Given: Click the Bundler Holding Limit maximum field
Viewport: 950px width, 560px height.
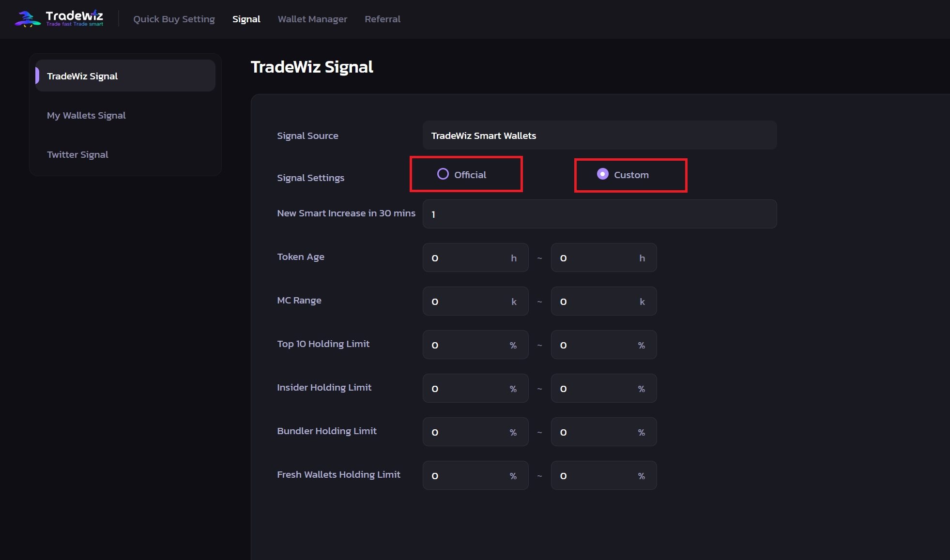Looking at the screenshot, I should click(604, 432).
